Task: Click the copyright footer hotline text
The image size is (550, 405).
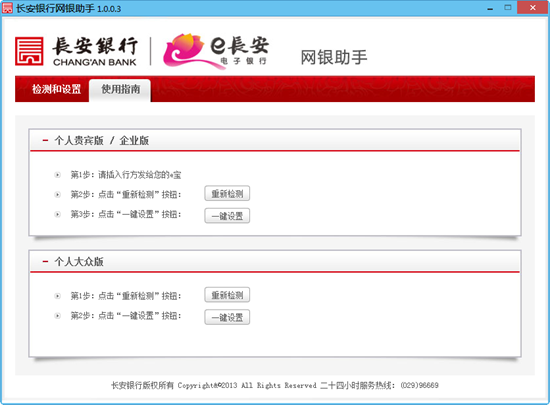Action: click(x=379, y=385)
